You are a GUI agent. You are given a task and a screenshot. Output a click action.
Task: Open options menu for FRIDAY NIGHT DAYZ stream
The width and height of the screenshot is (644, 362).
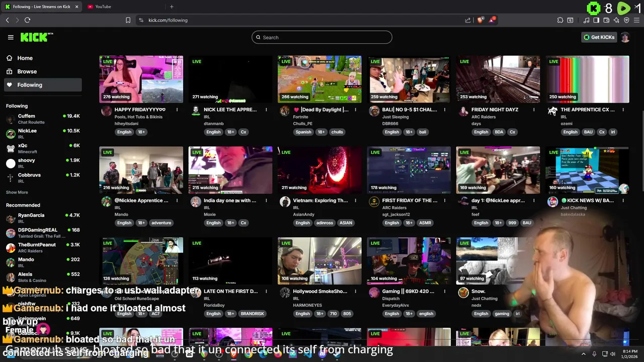click(534, 110)
